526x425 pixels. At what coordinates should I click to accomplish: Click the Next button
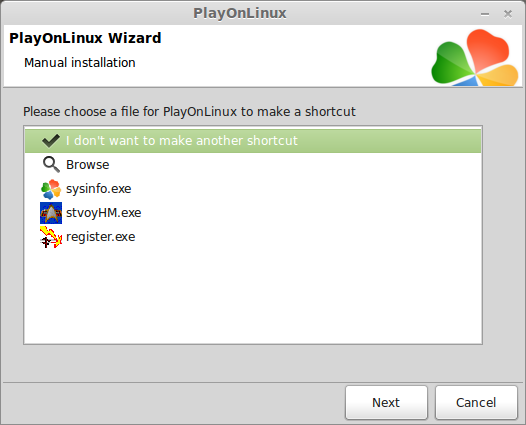[386, 403]
